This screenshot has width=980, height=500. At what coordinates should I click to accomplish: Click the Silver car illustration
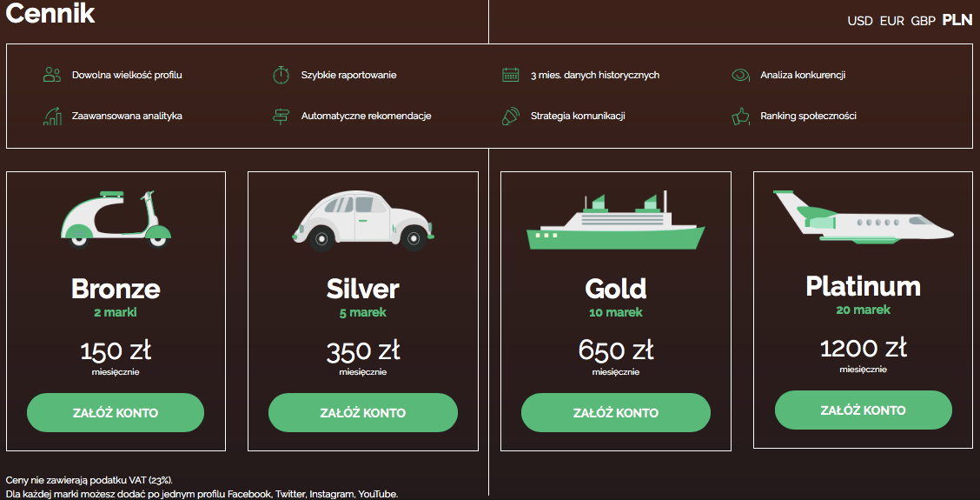point(361,220)
